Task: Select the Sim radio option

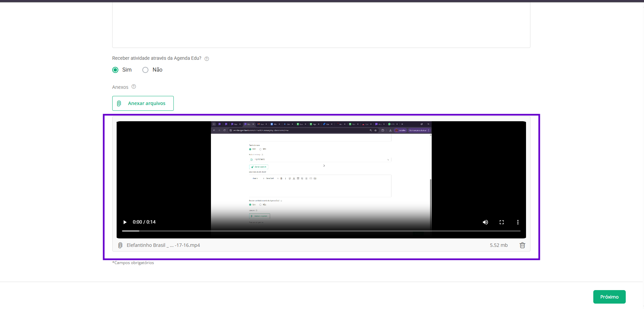Action: coord(115,70)
